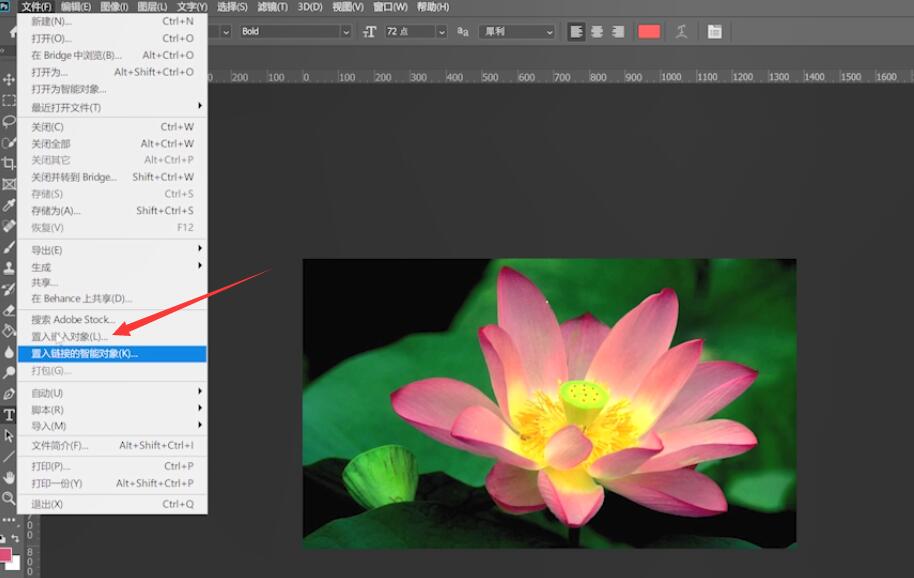Select the Rectangular Marquee tool
This screenshot has width=914, height=578.
tap(9, 100)
